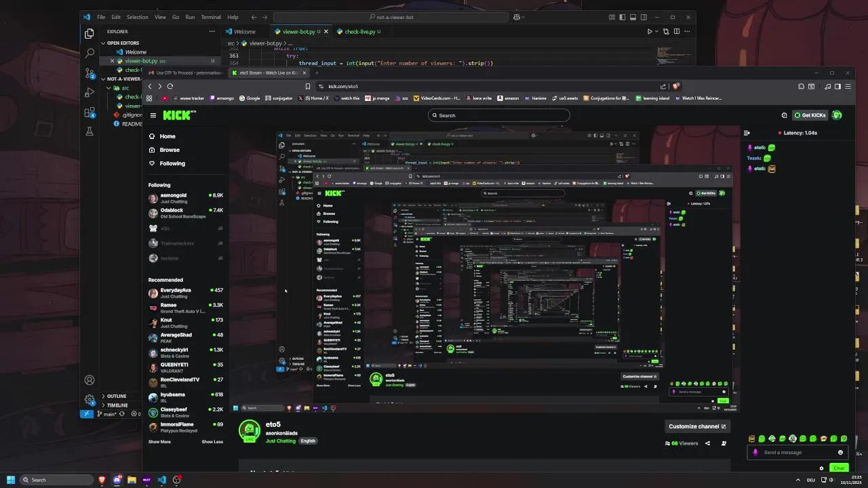
Task: Open Customize Layout in VS Code title bar
Action: coord(612,17)
